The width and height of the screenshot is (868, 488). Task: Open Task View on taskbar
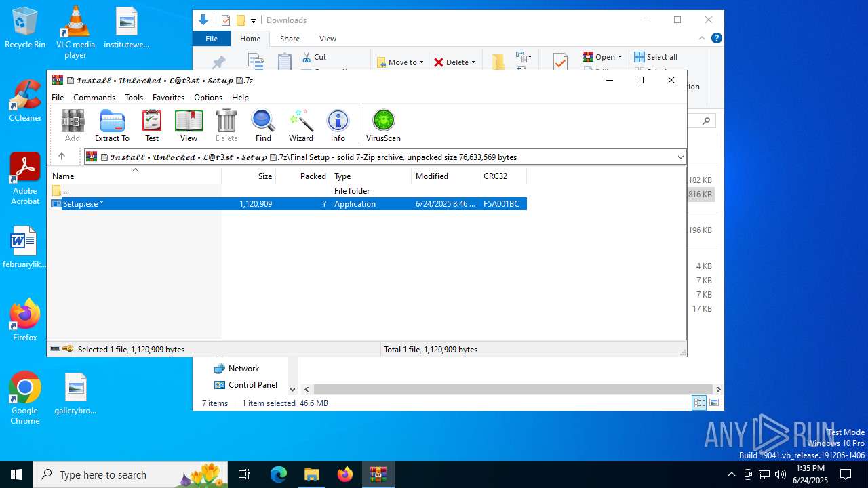tap(245, 474)
